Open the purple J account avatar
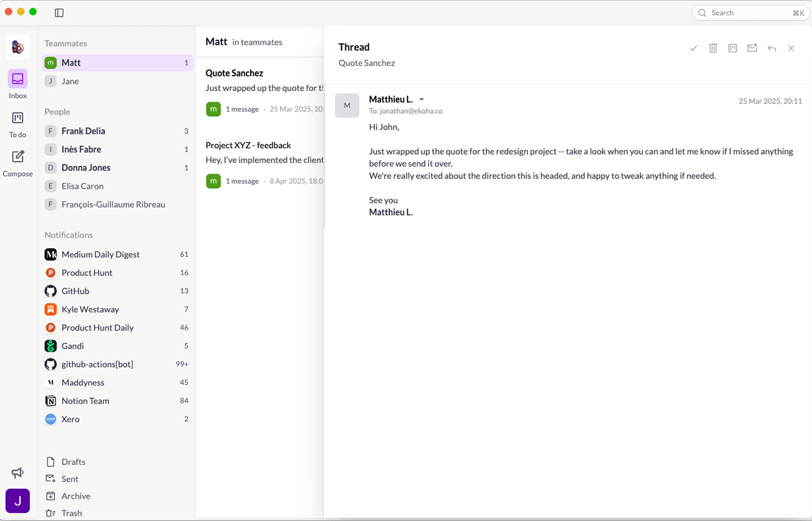 click(18, 501)
